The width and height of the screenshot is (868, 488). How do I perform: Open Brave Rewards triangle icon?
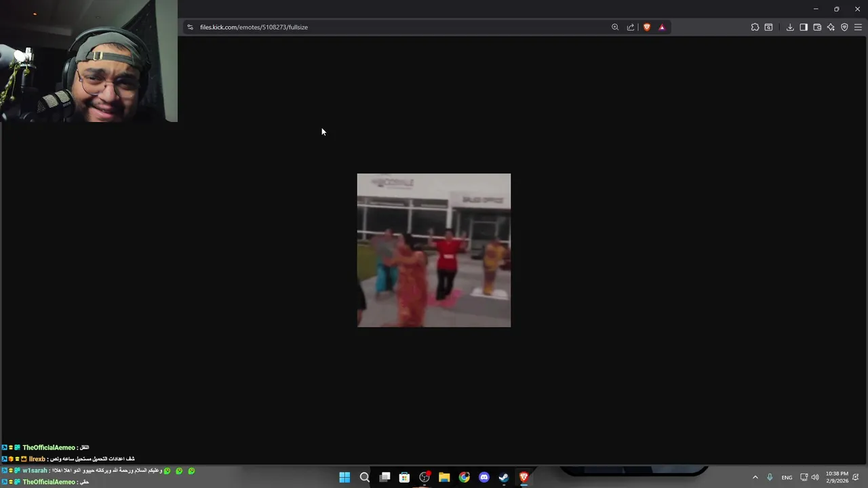662,27
